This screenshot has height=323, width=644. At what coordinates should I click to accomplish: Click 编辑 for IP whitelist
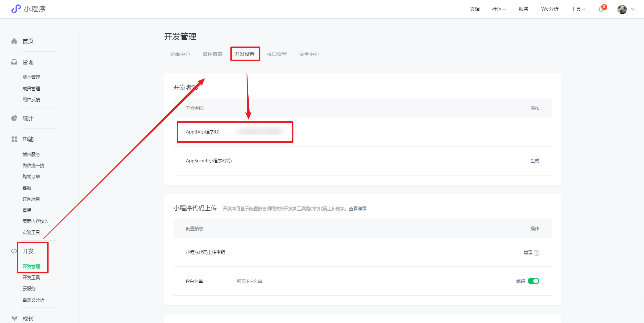pyautogui.click(x=520, y=281)
